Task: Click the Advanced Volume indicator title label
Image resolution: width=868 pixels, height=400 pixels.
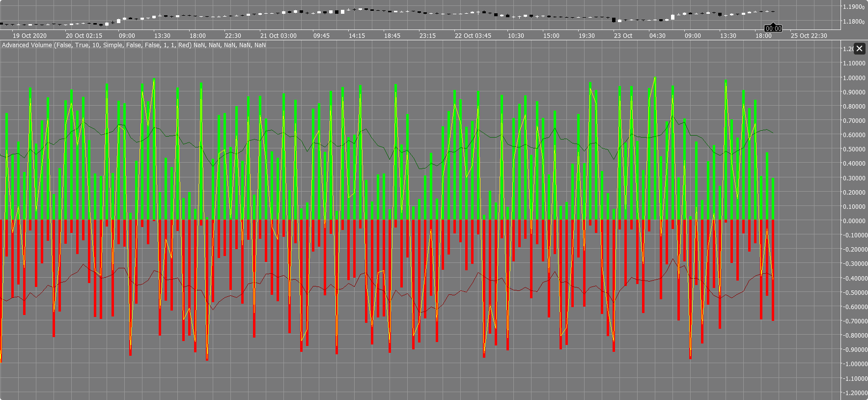Action: (134, 45)
